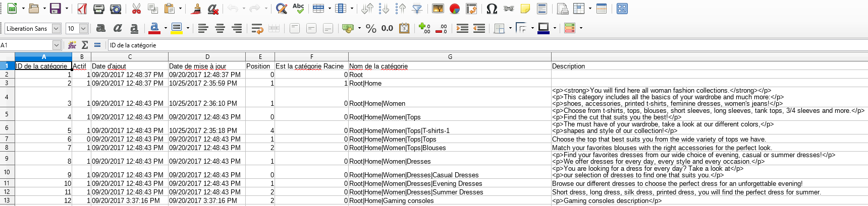Apply the yellow highlighting color
Screen dimensions: 868x206
(176, 29)
